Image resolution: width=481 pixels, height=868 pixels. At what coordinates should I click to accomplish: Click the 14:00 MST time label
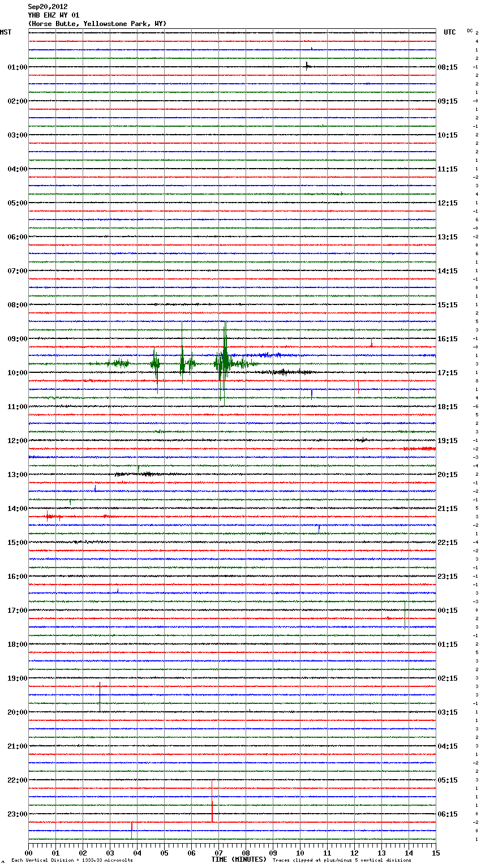pos(18,509)
